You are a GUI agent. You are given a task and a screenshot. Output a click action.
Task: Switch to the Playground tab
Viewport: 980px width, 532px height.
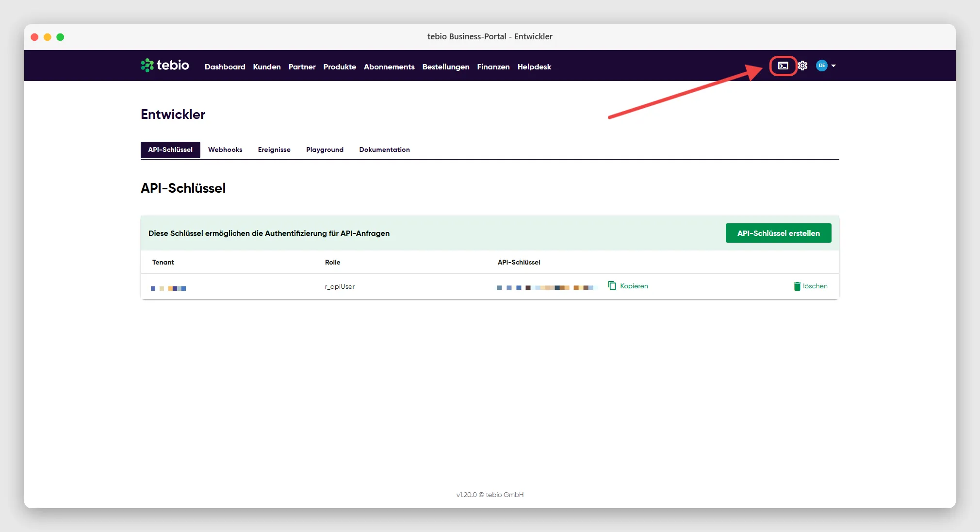(x=325, y=150)
